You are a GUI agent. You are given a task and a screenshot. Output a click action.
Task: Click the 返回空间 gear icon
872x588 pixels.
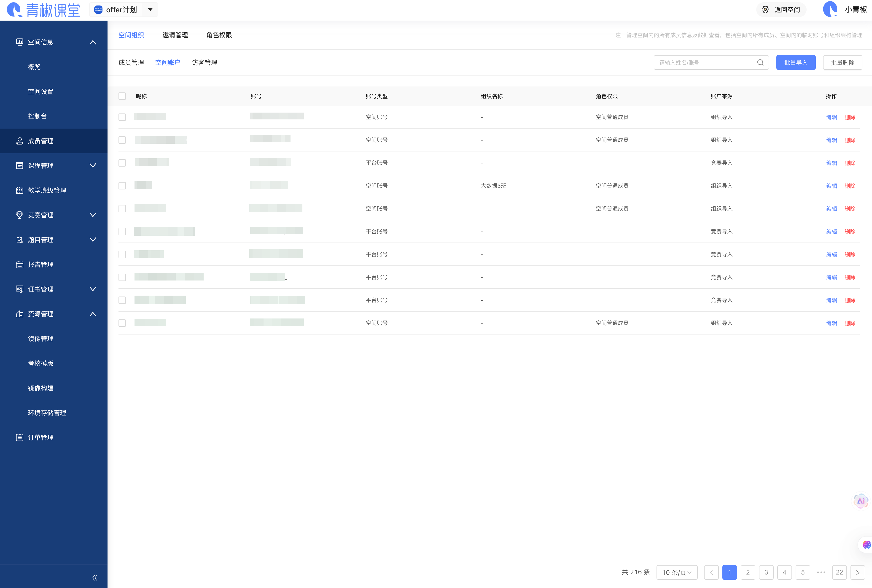click(765, 10)
